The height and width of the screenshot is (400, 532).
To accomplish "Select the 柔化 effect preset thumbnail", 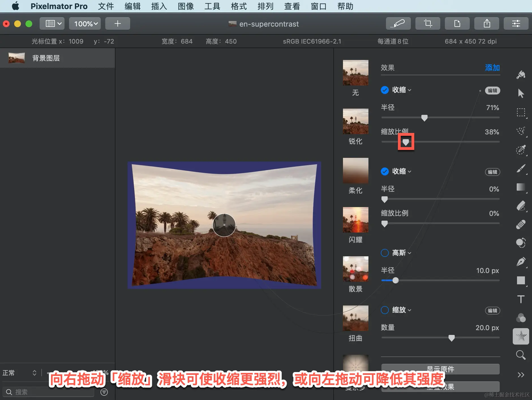I will (x=356, y=171).
